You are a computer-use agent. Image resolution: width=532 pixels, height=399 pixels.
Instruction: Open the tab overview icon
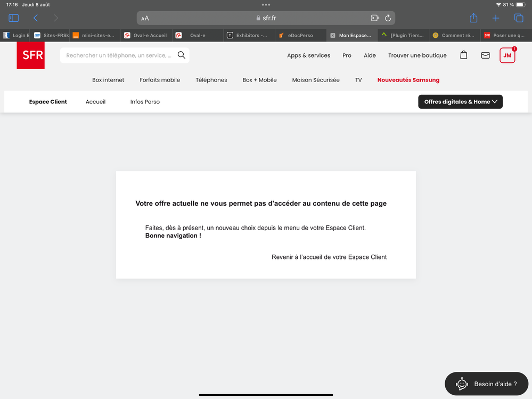(x=518, y=18)
